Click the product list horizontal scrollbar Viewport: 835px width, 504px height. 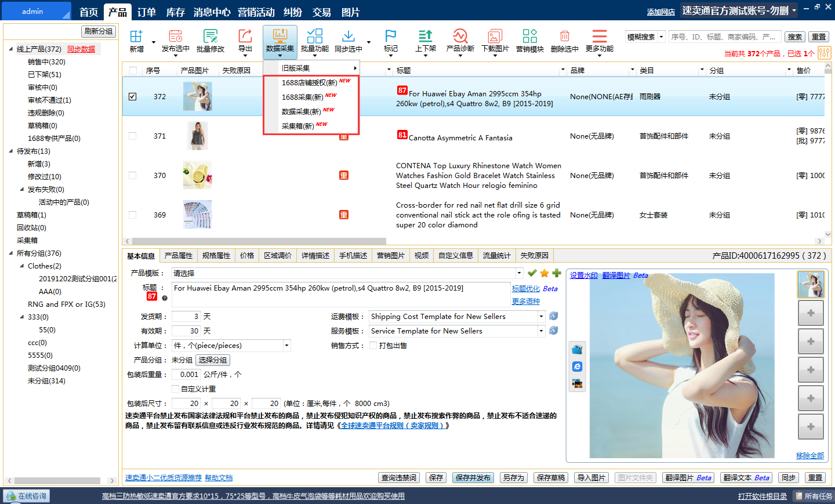tap(259, 241)
